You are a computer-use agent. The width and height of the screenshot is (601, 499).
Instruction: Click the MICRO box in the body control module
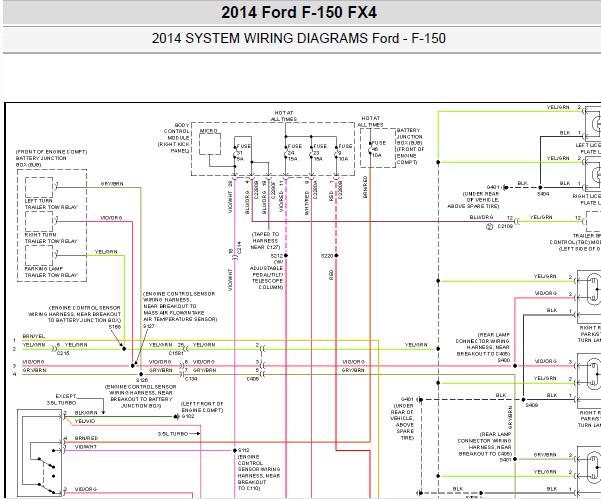point(210,144)
